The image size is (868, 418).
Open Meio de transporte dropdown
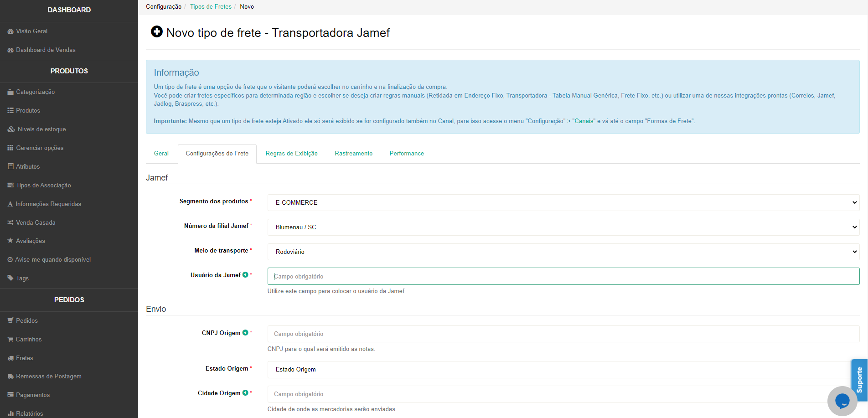pyautogui.click(x=563, y=252)
